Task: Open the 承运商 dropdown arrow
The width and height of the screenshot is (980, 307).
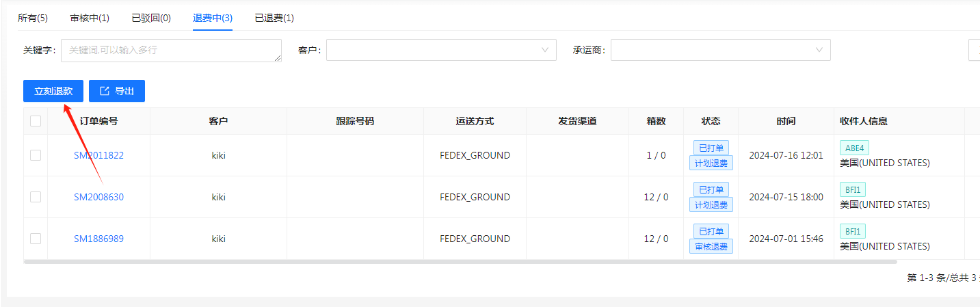Action: 819,50
